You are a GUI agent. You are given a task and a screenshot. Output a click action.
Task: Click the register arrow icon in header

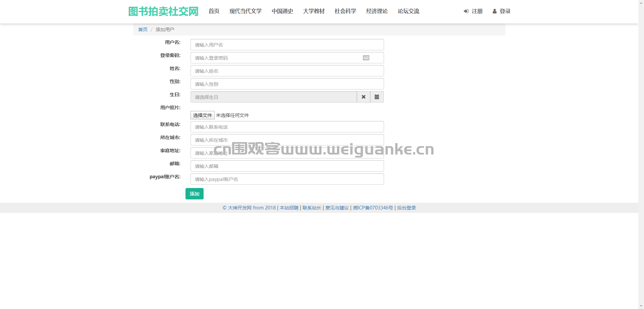[466, 11]
